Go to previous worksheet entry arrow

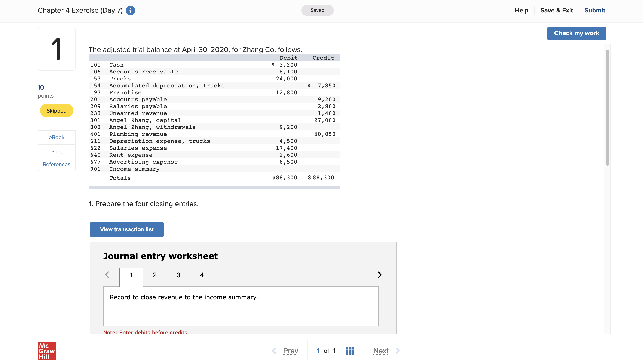click(x=107, y=275)
